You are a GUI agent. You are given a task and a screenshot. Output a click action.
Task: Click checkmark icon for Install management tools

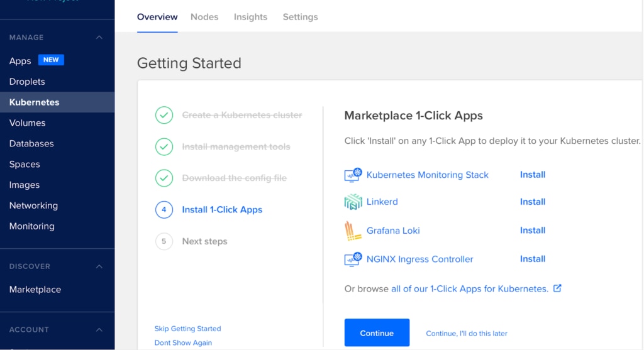click(164, 146)
